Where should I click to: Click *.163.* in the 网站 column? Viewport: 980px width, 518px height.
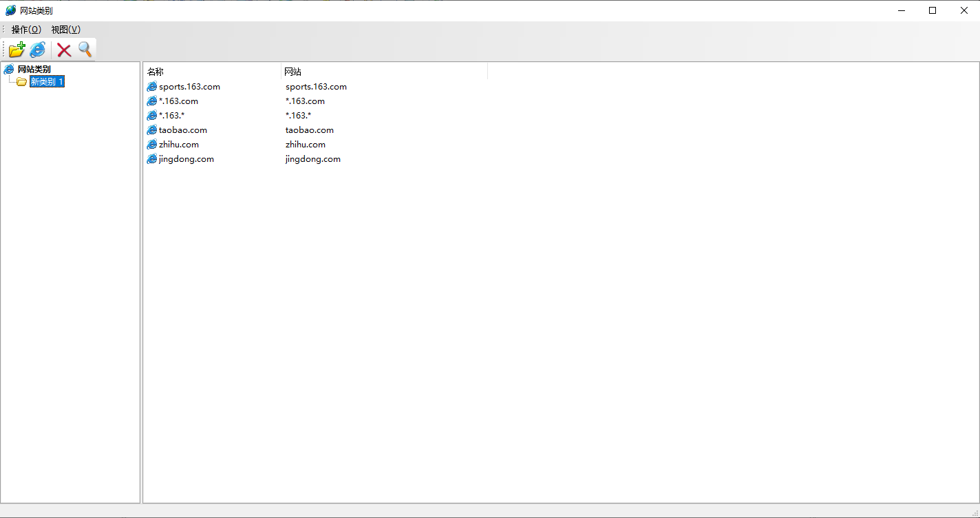(298, 116)
